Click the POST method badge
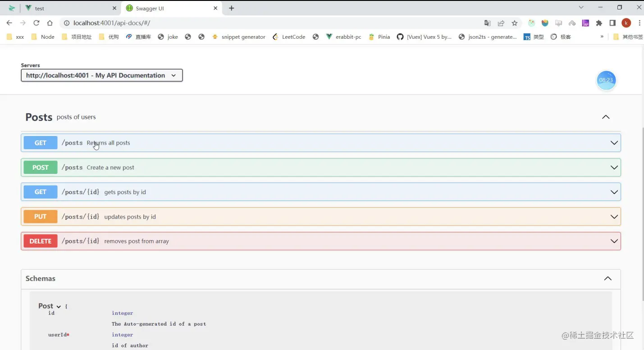 click(41, 168)
